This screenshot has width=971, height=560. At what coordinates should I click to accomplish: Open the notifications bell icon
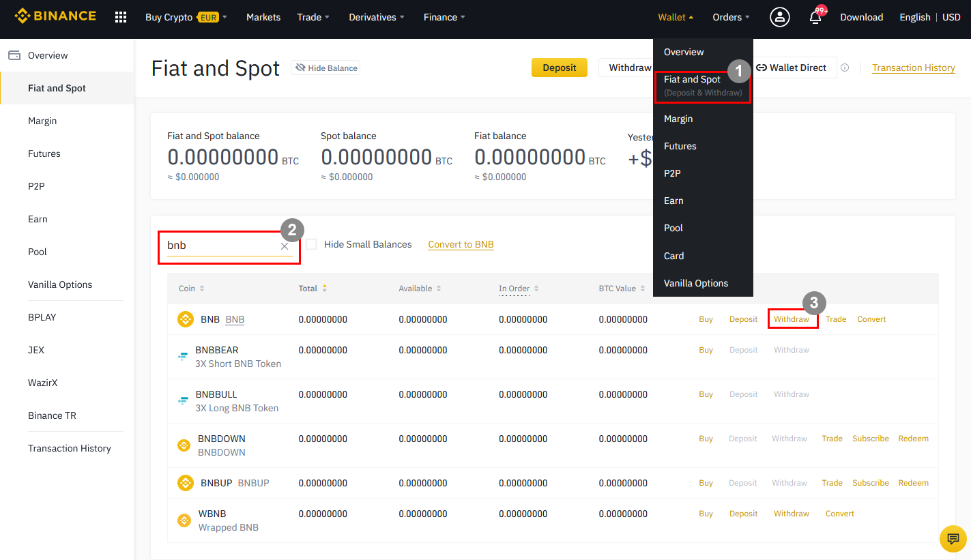click(x=815, y=18)
